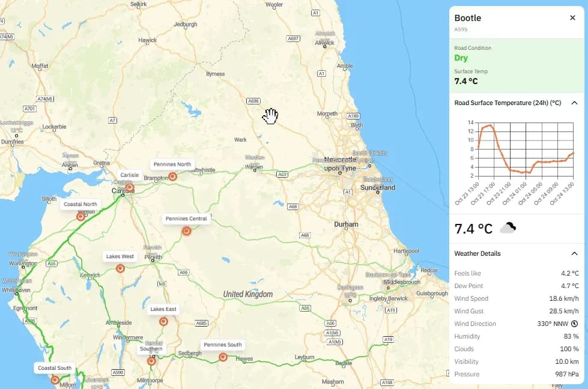Click the cloudy weather icon beside 7.4 °C
588x389 pixels.
tap(506, 228)
